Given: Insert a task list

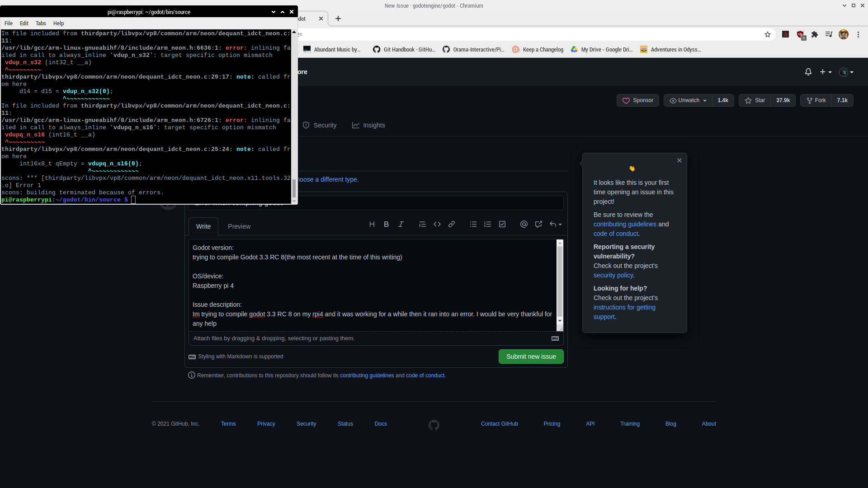Looking at the screenshot, I should pos(502,224).
